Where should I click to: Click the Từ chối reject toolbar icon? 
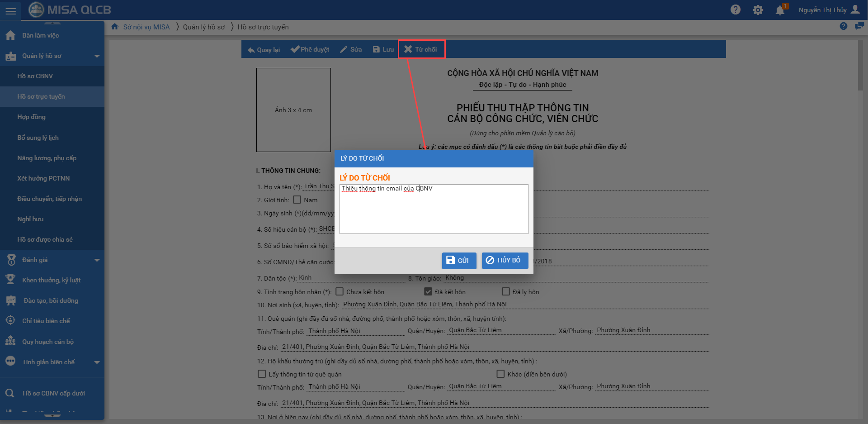tap(408, 49)
